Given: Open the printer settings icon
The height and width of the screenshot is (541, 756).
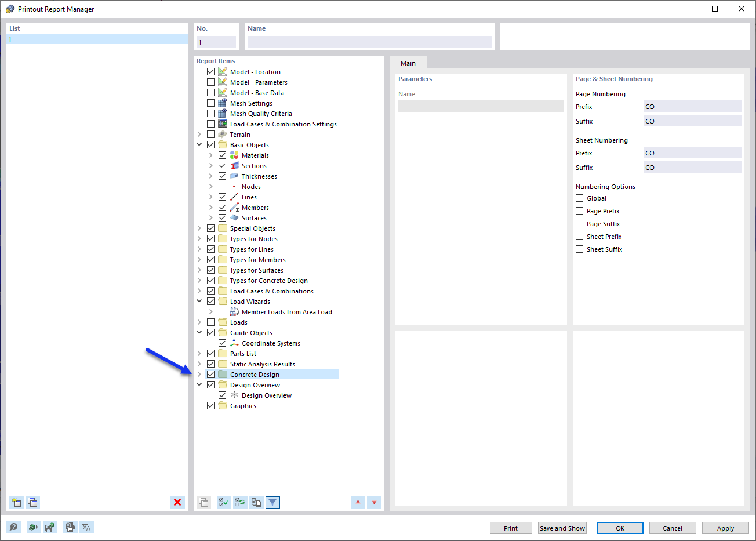Looking at the screenshot, I should click(70, 527).
